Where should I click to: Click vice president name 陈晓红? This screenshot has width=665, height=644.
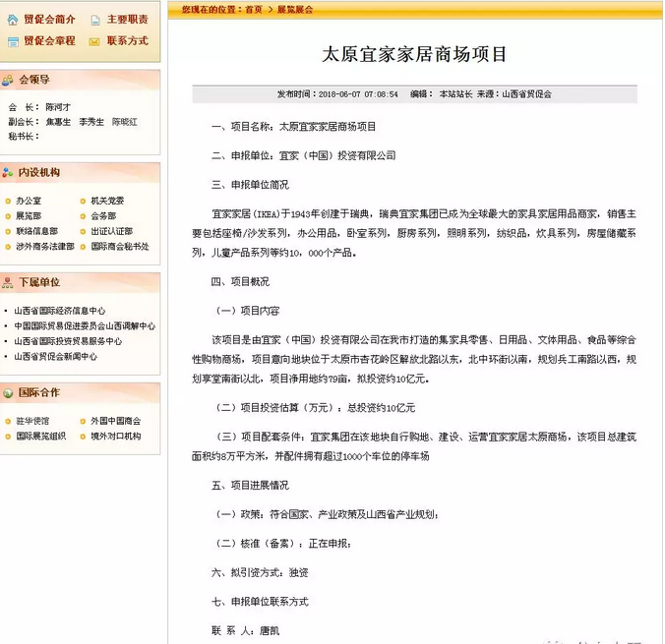point(124,122)
